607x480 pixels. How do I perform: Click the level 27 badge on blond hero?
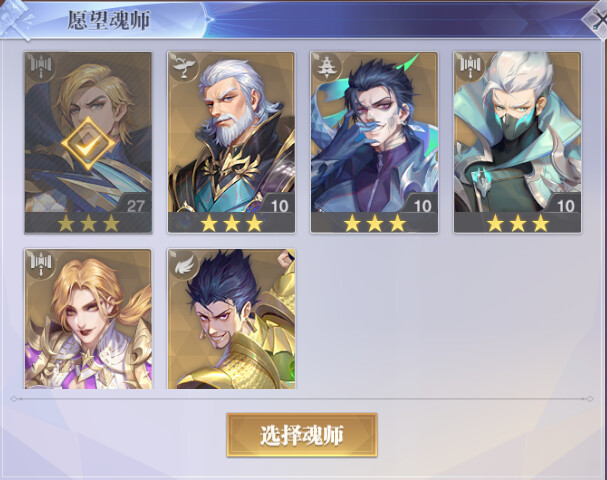(x=135, y=205)
